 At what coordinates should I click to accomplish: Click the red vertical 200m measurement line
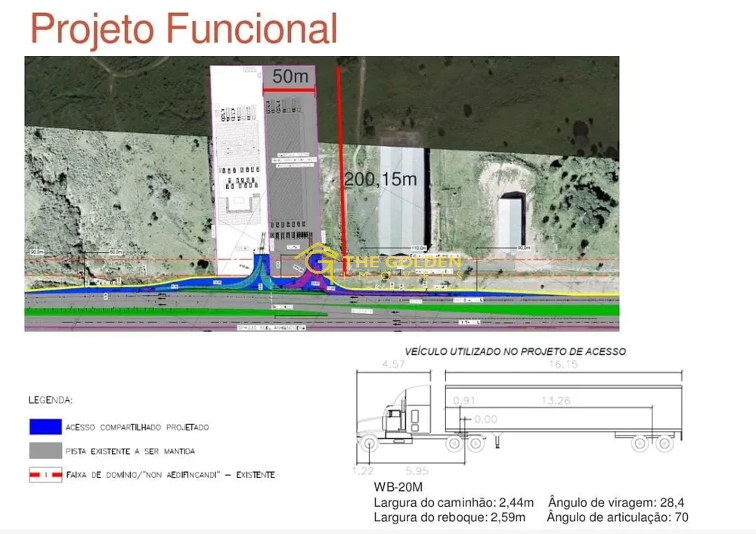point(342,164)
